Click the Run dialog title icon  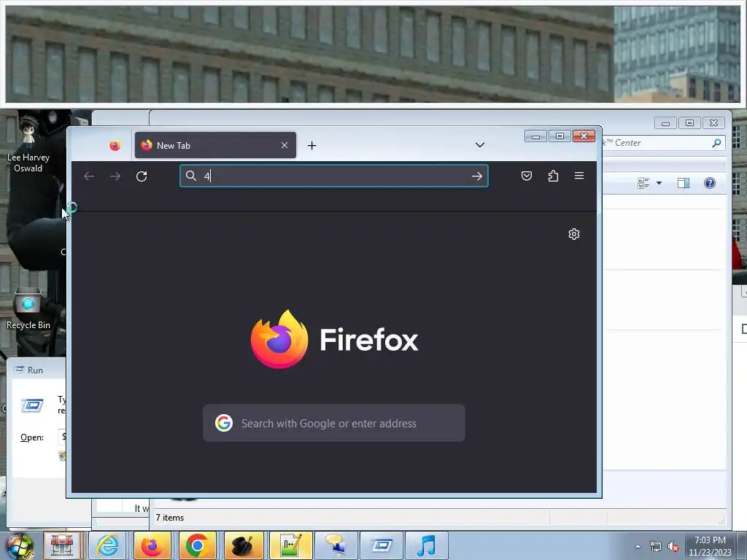(x=19, y=370)
